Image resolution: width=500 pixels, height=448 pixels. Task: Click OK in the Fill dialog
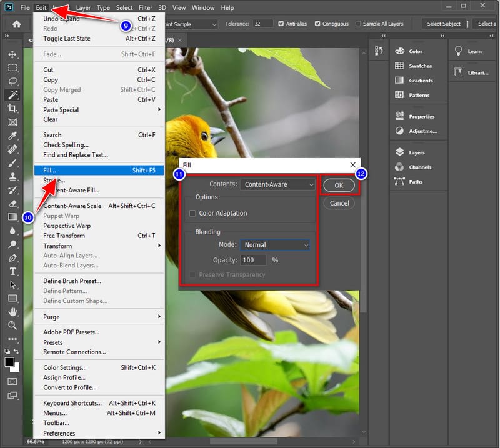(x=339, y=186)
